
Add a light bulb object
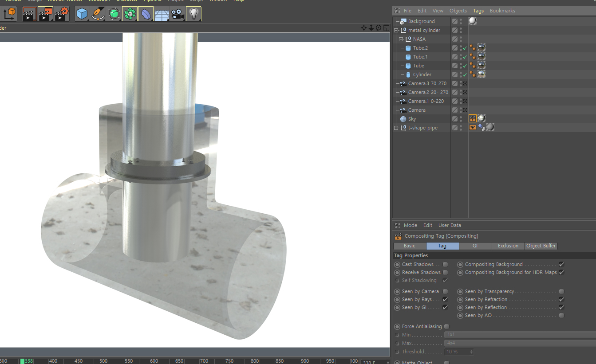click(193, 14)
